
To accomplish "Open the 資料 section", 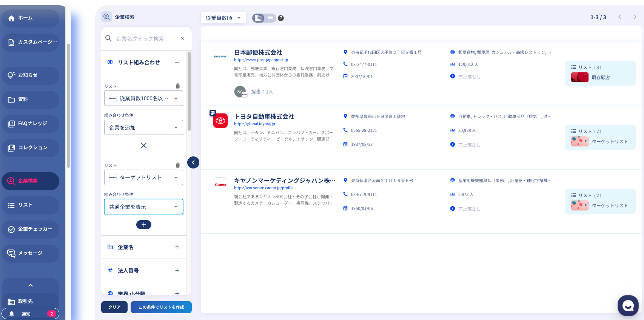I will (x=30, y=100).
